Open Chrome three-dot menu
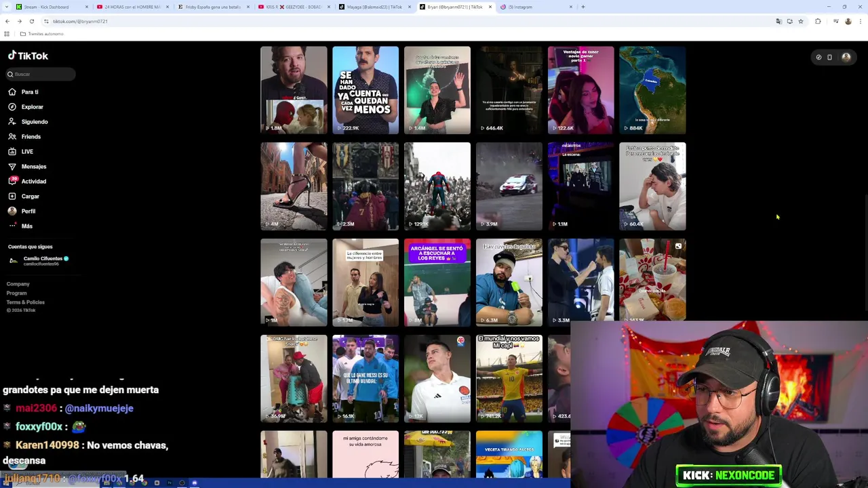Image resolution: width=868 pixels, height=488 pixels. (861, 21)
